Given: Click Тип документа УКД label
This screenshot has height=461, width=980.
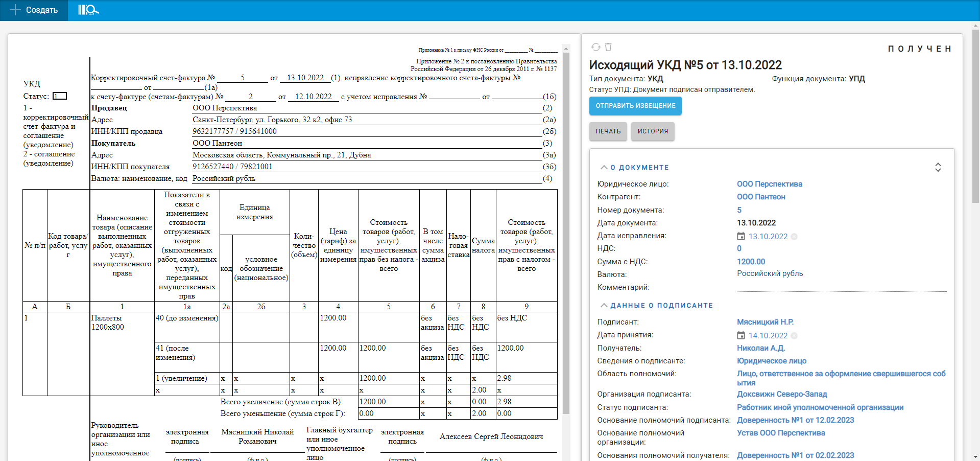Looking at the screenshot, I should [x=626, y=79].
